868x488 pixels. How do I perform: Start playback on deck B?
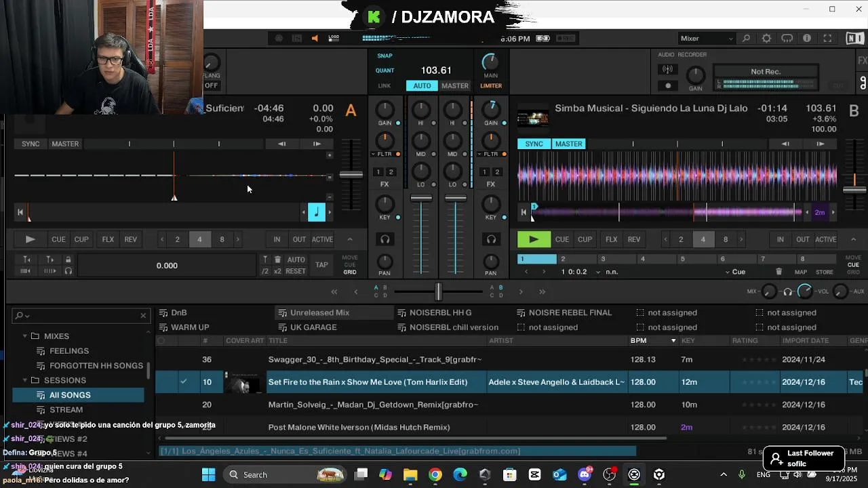click(534, 239)
